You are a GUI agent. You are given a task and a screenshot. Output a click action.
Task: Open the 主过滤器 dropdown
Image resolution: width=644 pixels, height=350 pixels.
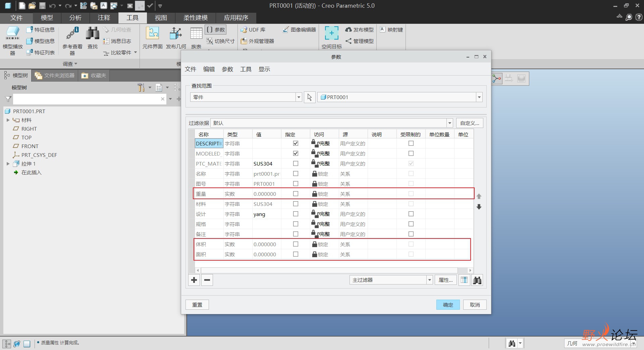pos(429,280)
